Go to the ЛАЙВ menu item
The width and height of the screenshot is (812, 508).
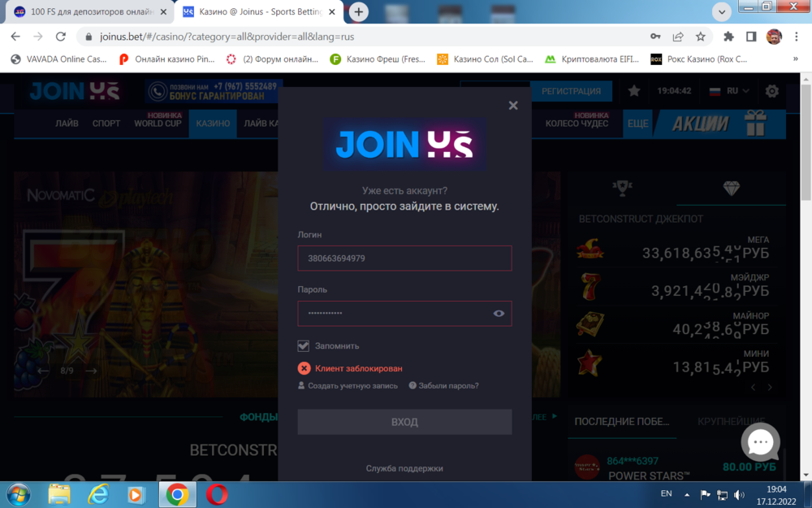click(67, 124)
